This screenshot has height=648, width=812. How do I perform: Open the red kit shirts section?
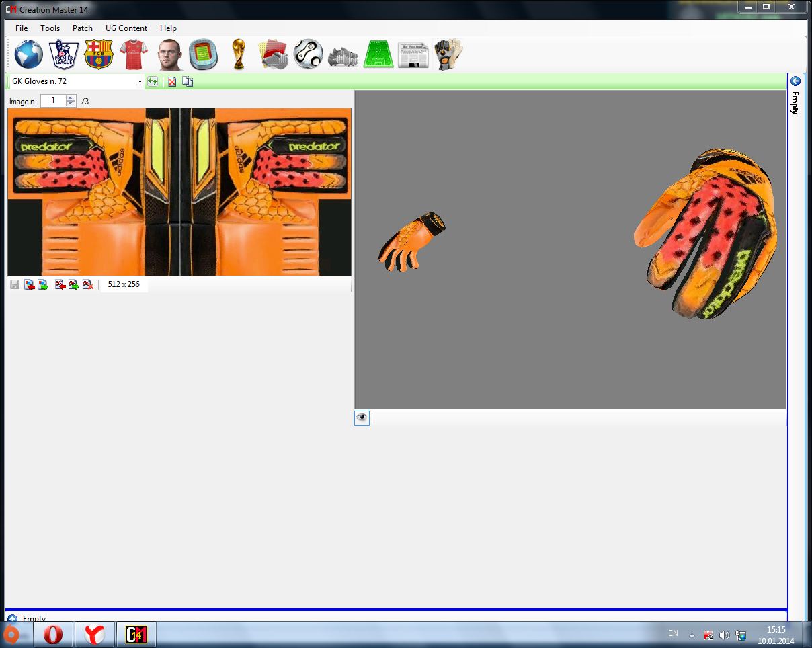[x=133, y=54]
